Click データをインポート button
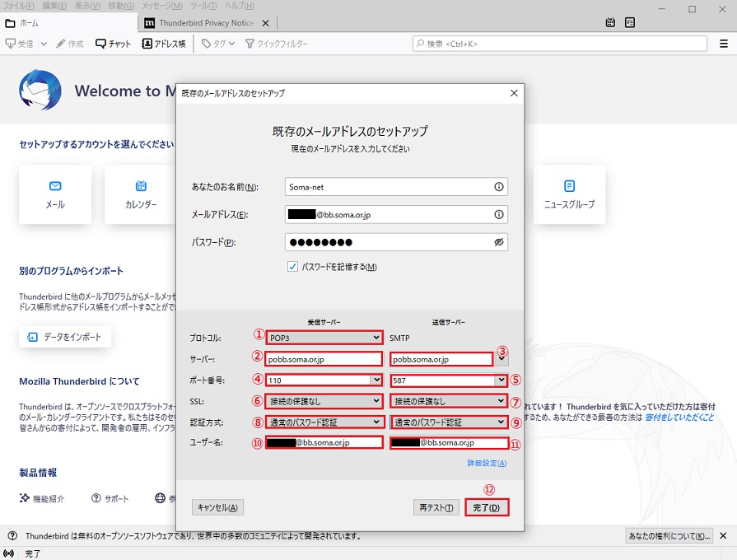The height and width of the screenshot is (560, 737). pos(65,337)
